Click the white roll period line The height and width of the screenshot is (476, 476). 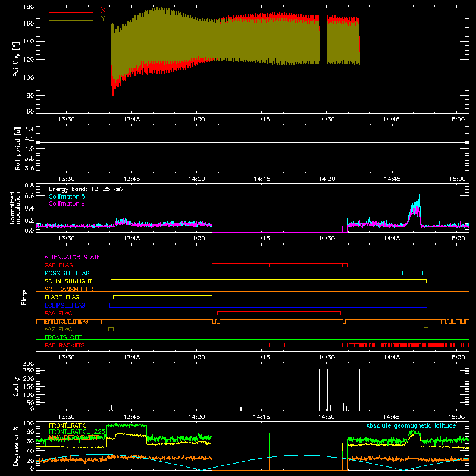252,142
